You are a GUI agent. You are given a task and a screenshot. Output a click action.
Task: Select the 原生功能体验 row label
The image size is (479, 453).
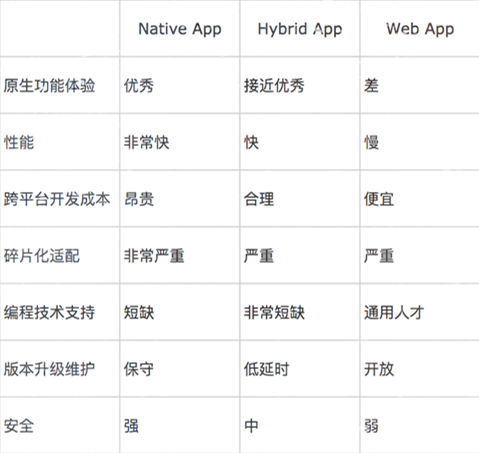pos(49,85)
